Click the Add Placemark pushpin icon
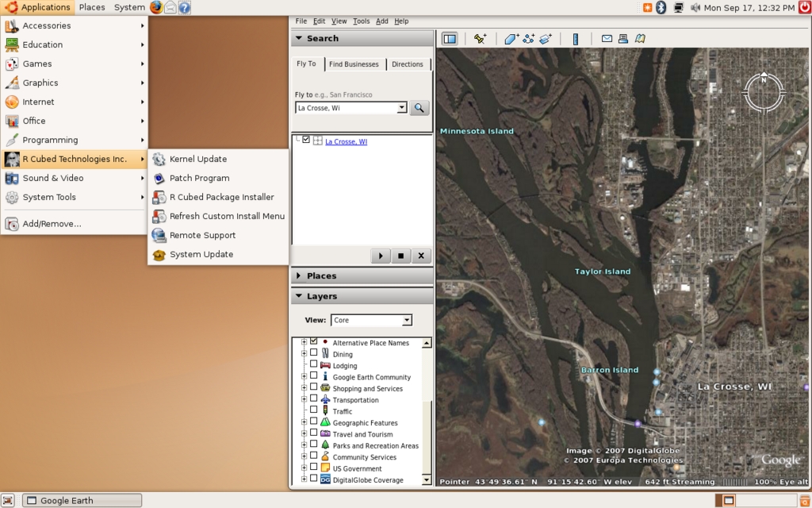The width and height of the screenshot is (812, 508). coord(480,38)
